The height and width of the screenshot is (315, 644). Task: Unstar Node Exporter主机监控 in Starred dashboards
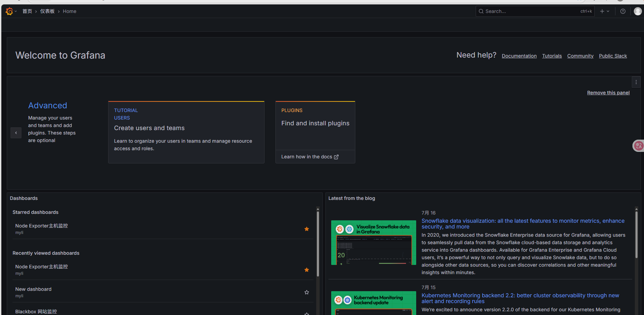[x=306, y=229]
